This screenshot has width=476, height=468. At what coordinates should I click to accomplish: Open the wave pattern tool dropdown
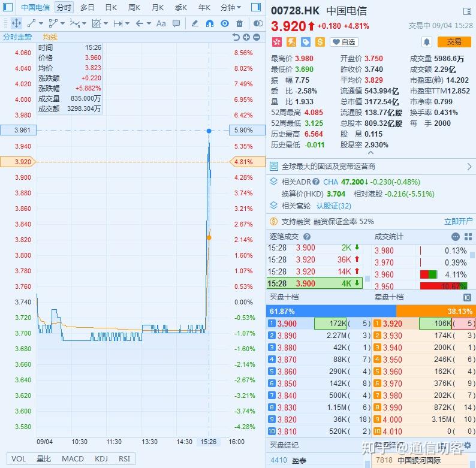85,23
